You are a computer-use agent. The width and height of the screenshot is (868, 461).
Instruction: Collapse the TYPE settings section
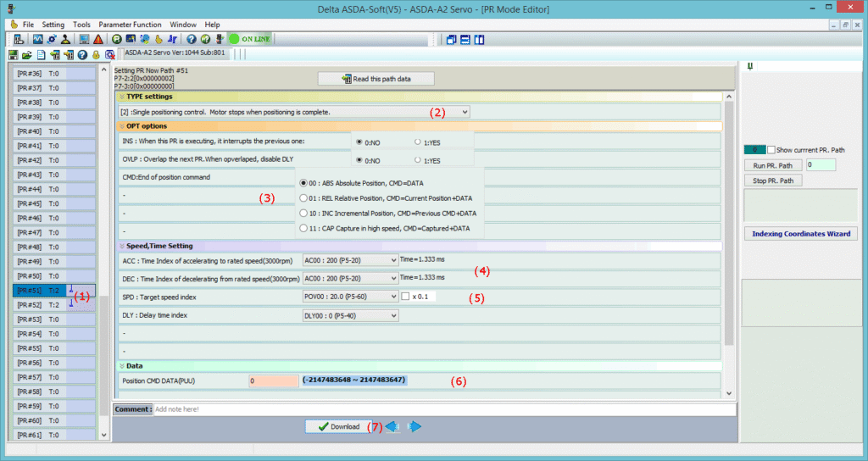[x=122, y=97]
